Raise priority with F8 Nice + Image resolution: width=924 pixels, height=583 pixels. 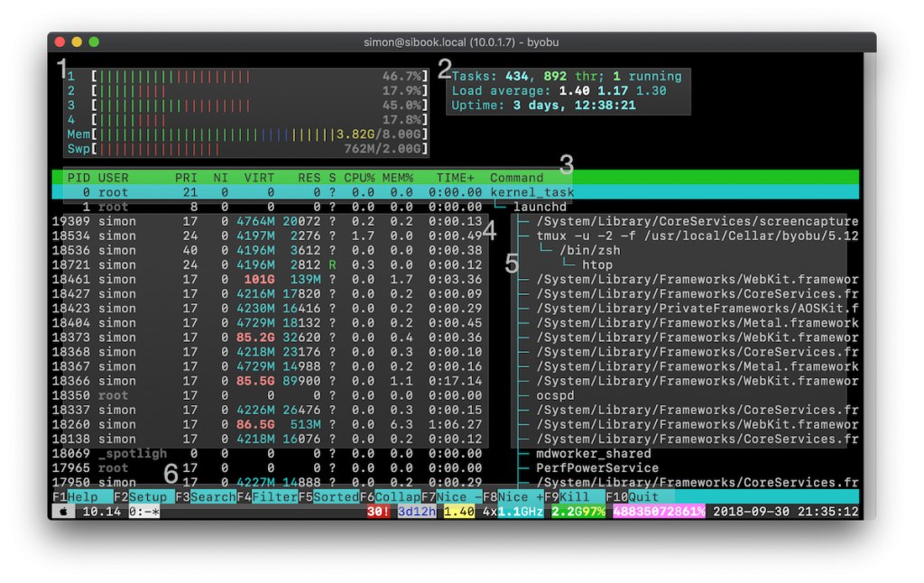pos(513,497)
